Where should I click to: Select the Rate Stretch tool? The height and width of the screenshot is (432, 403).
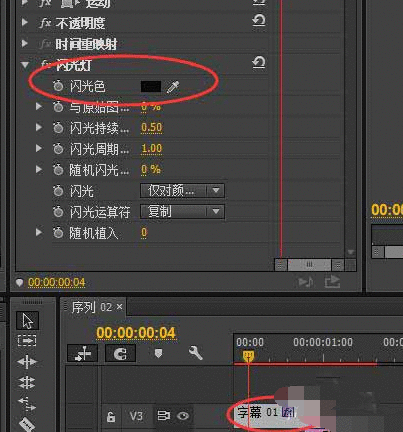[x=27, y=403]
